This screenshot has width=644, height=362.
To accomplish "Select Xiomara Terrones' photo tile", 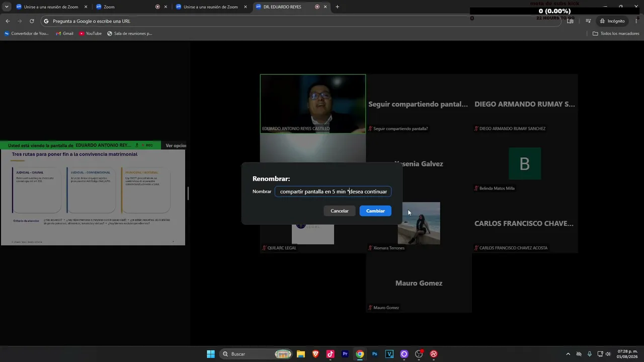I will (419, 223).
